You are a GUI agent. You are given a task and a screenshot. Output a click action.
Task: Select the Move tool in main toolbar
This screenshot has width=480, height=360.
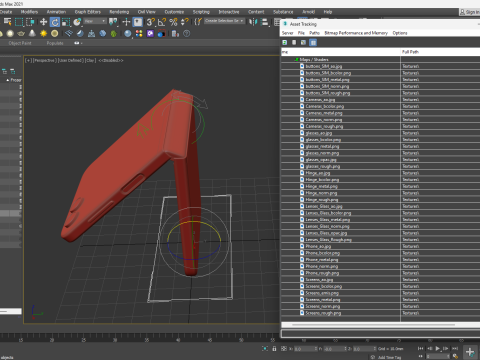(43, 22)
